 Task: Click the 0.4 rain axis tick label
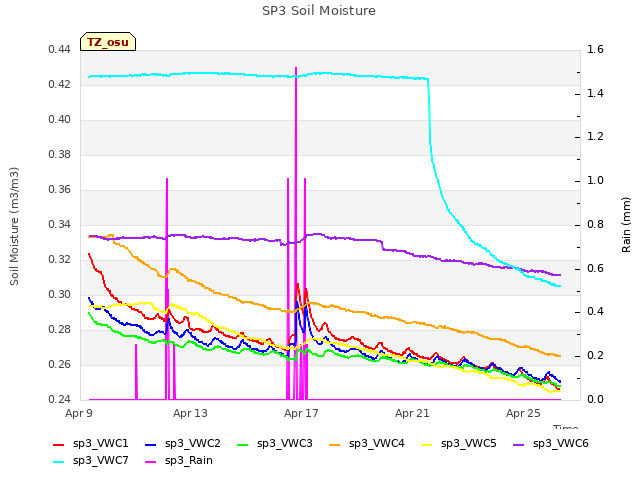(x=595, y=312)
